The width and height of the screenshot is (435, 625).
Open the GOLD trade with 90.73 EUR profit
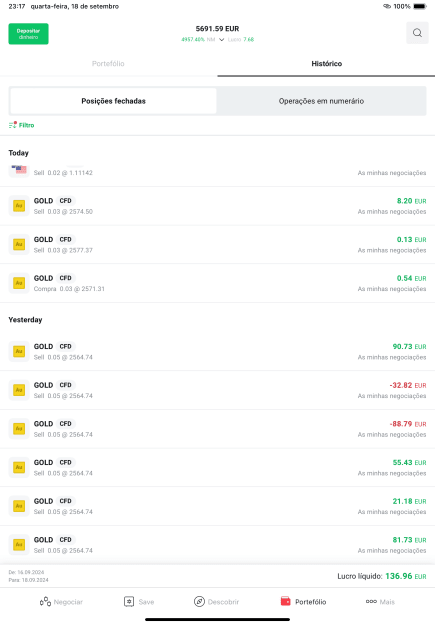pos(217,352)
